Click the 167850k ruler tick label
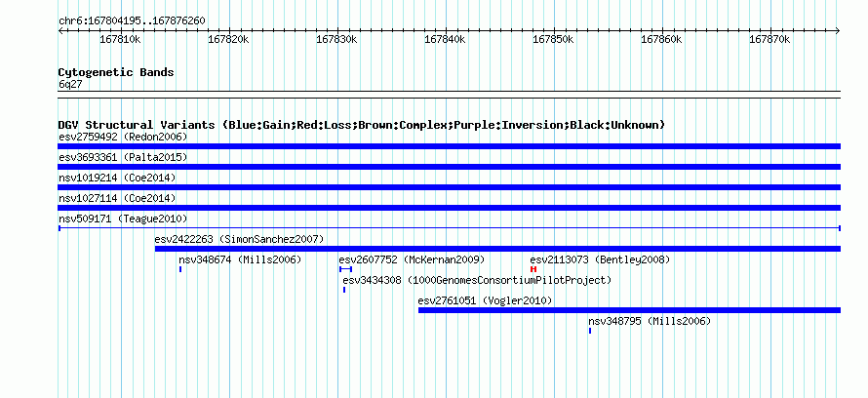 coord(553,40)
